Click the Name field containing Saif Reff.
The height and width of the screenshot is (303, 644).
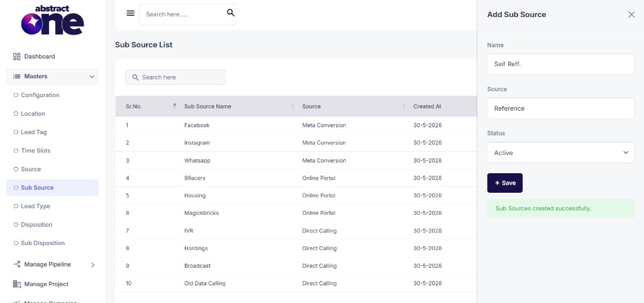coord(560,64)
